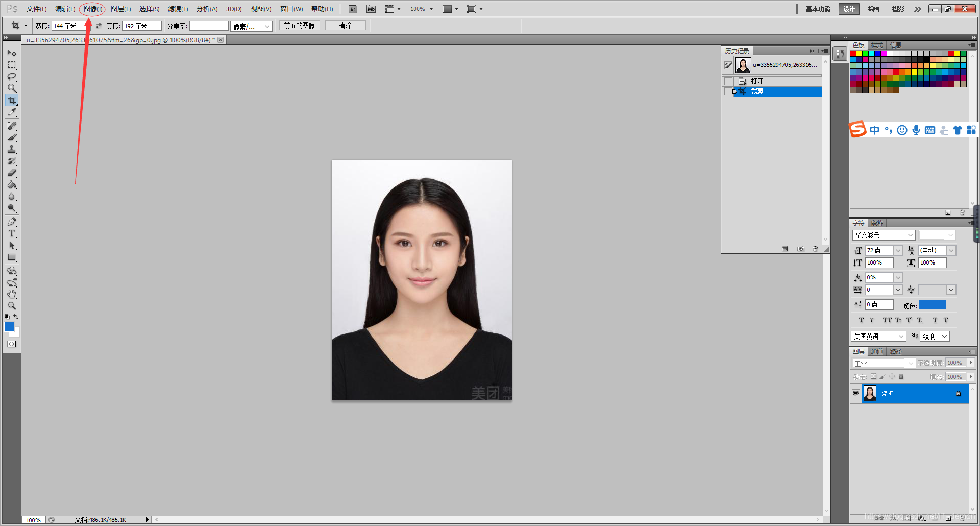Click the 颜色 text color swatch
The width and height of the screenshot is (980, 526).
pos(933,305)
